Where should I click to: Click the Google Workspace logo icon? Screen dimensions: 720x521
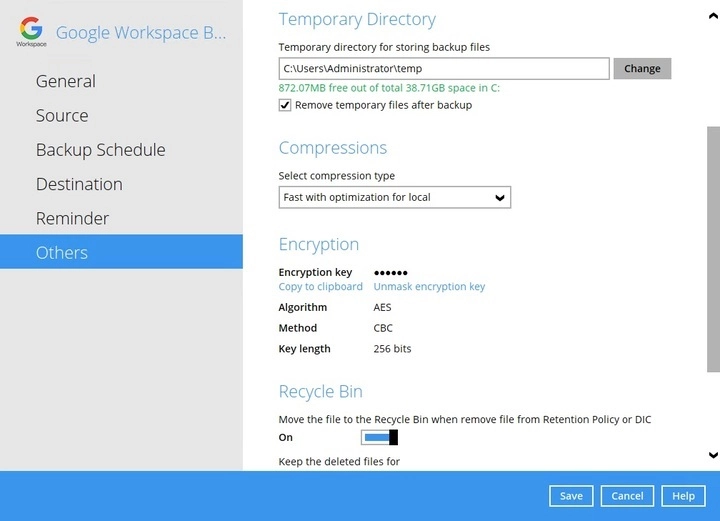[x=31, y=30]
